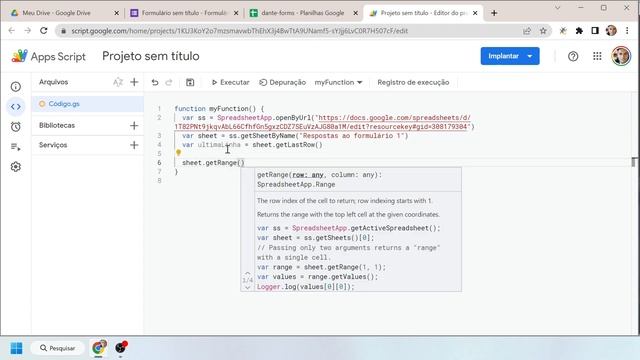This screenshot has width=640, height=360.
Task: Open the Triggers alarm clock icon
Action: 16,127
